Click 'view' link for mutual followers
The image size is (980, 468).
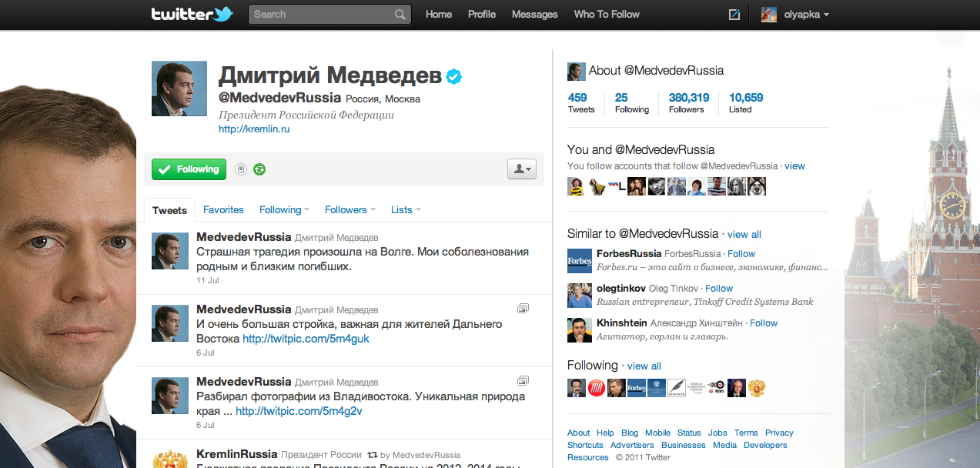pos(794,165)
